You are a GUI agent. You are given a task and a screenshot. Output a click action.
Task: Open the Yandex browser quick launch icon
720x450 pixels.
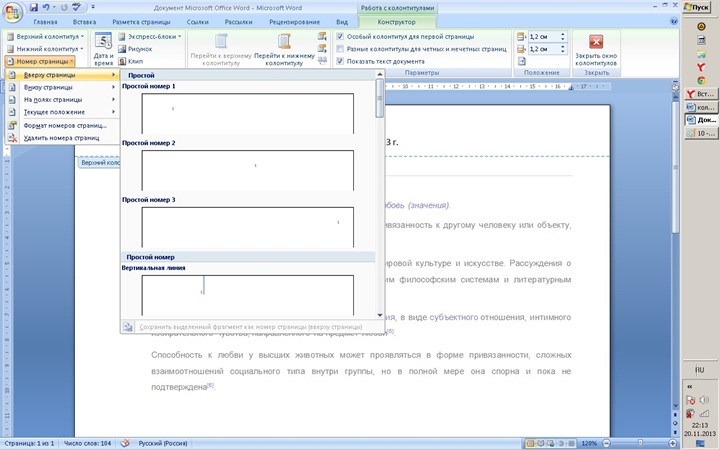point(701,67)
